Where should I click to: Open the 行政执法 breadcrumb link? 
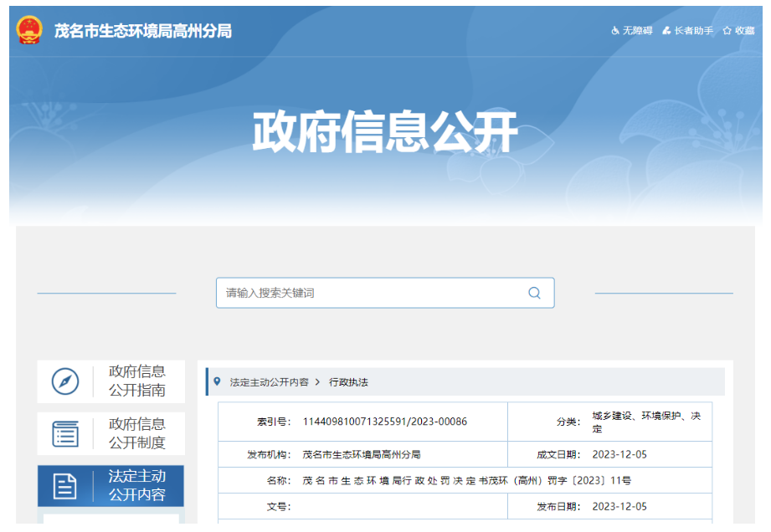[348, 382]
